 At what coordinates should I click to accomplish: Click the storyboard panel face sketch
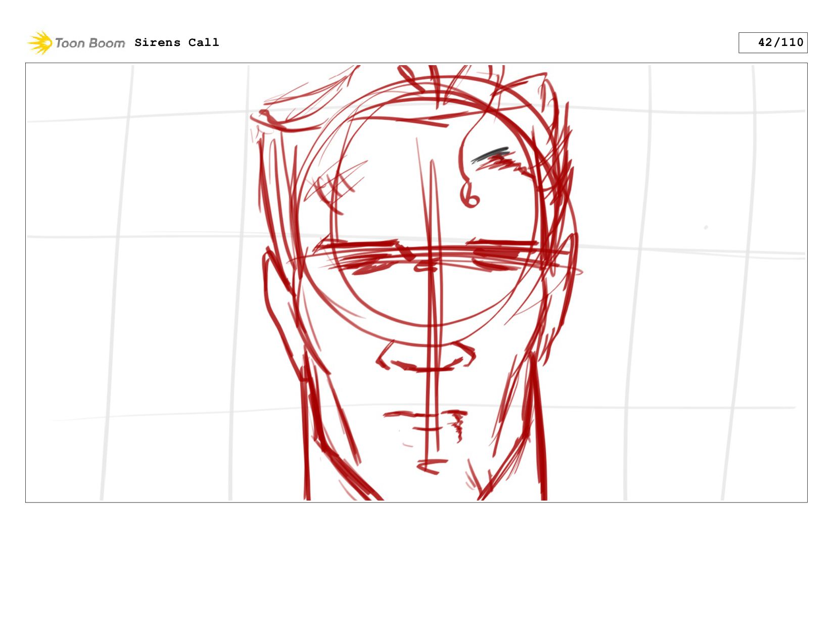[x=416, y=282]
